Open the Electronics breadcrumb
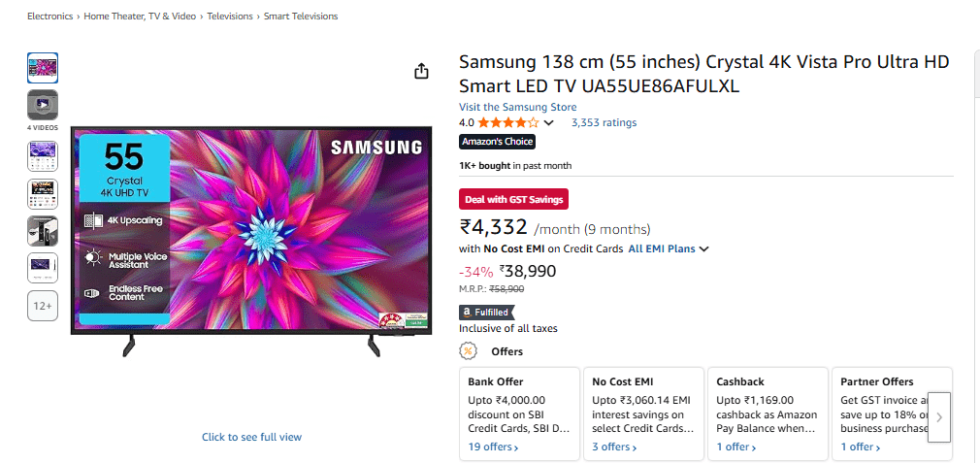 (x=50, y=17)
